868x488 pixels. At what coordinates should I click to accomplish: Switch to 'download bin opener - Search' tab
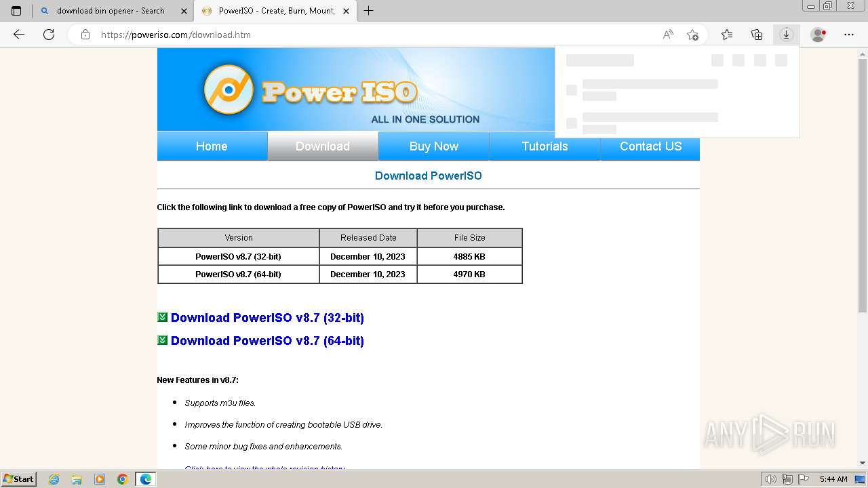click(x=113, y=11)
